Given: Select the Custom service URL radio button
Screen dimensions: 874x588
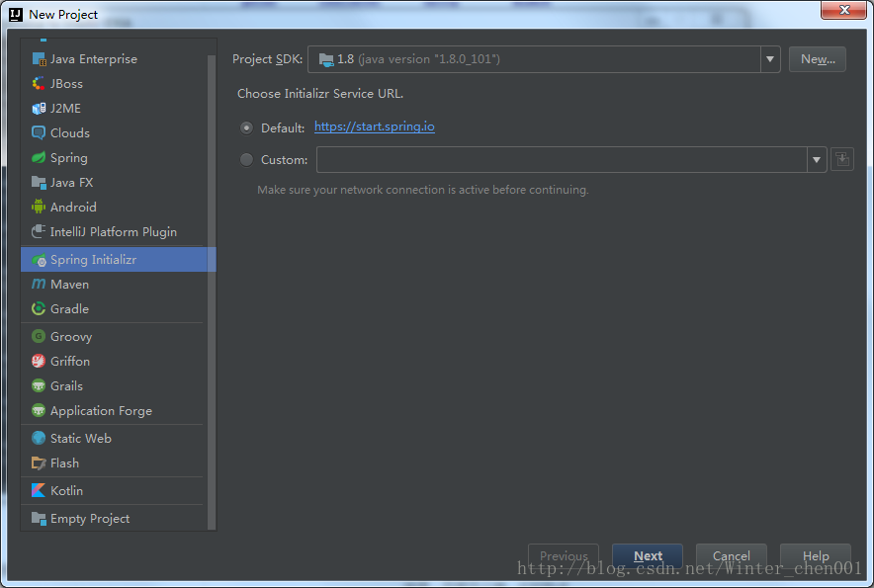Looking at the screenshot, I should 246,160.
